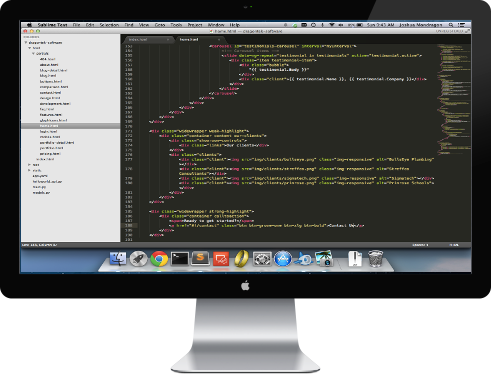
Task: Click the battery status icon
Action: pos(360,25)
